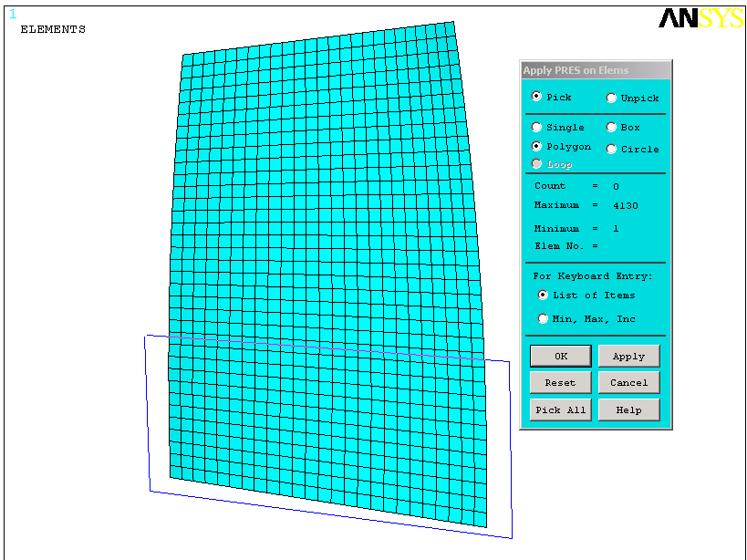The image size is (747, 560).
Task: Click the Reset button
Action: pyautogui.click(x=561, y=382)
